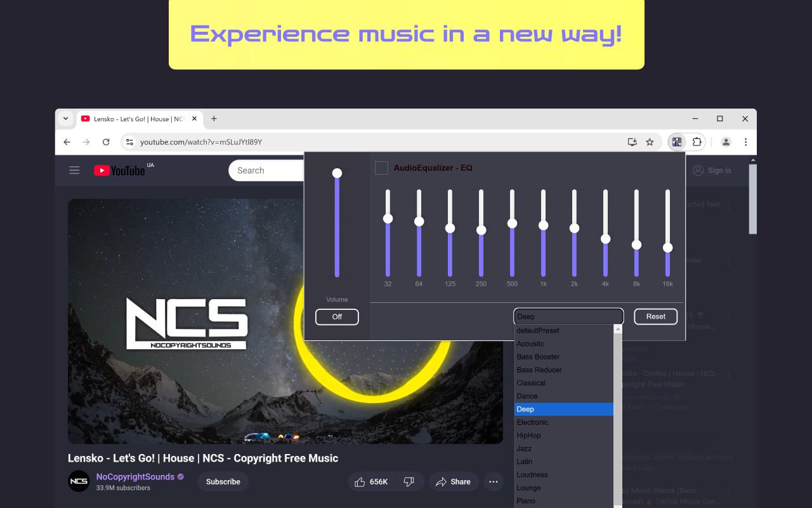
Task: Click the Audio Equalizer extension icon
Action: point(677,142)
